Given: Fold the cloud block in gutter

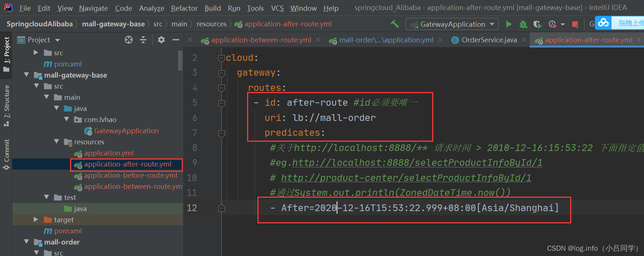Looking at the screenshot, I should [x=221, y=58].
